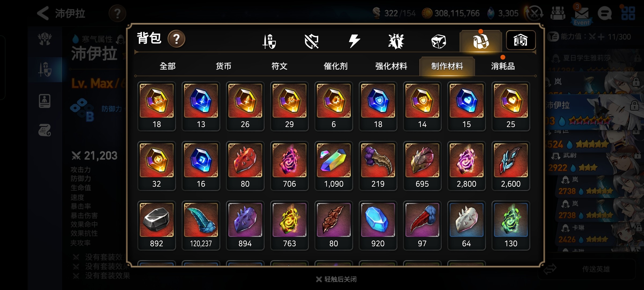The image size is (644, 290).
Task: Open the dice-shaped artifact category icon
Action: (438, 42)
